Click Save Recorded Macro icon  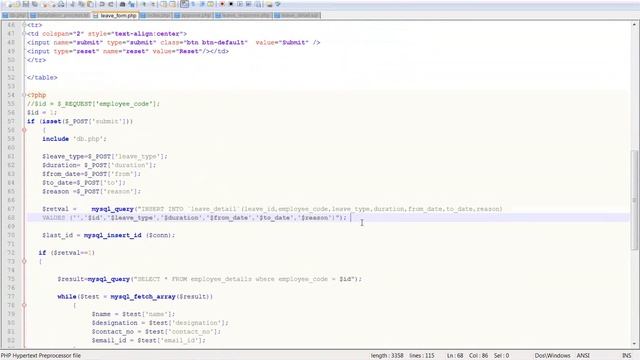(x=258, y=4)
